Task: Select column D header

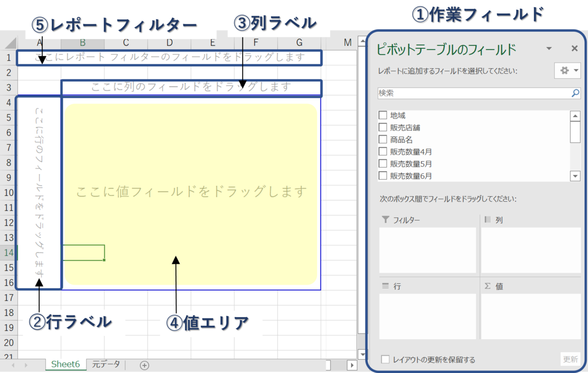Action: [x=169, y=43]
